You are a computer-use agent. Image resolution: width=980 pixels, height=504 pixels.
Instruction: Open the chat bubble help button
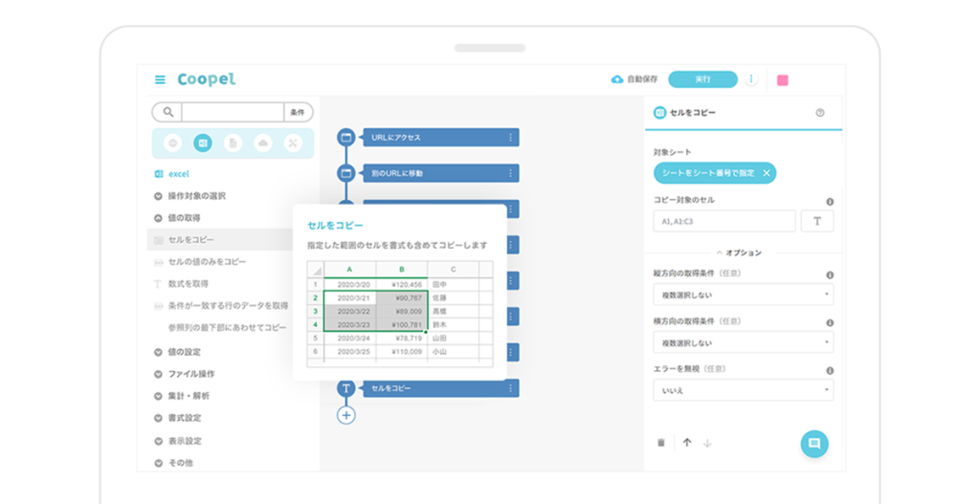point(814,444)
